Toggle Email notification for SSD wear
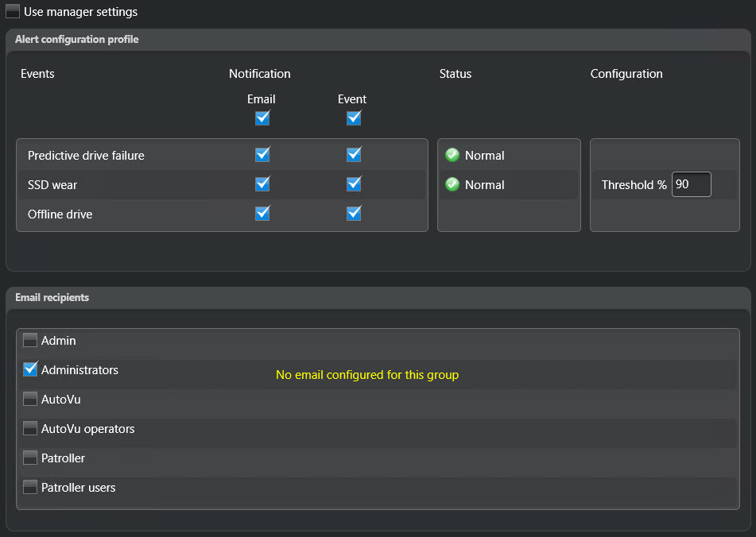Screen dimensions: 756x537 click(262, 184)
